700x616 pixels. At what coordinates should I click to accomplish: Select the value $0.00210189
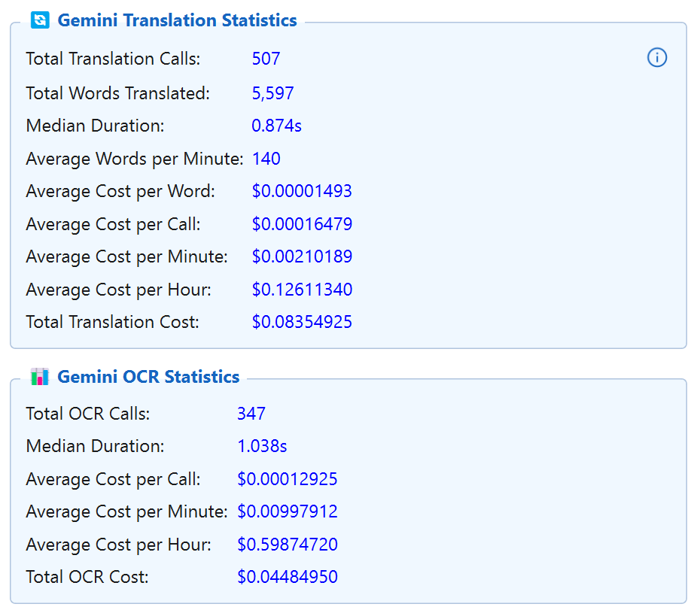point(303,256)
